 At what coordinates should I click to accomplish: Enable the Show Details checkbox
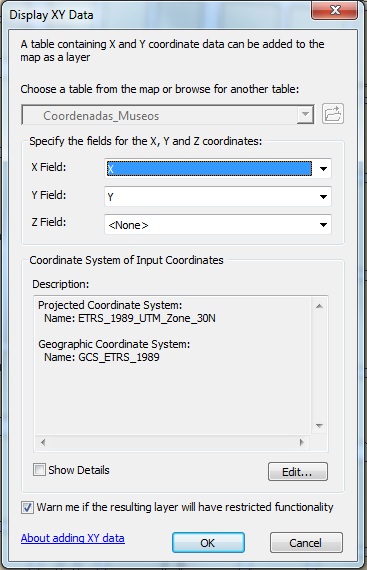39,470
